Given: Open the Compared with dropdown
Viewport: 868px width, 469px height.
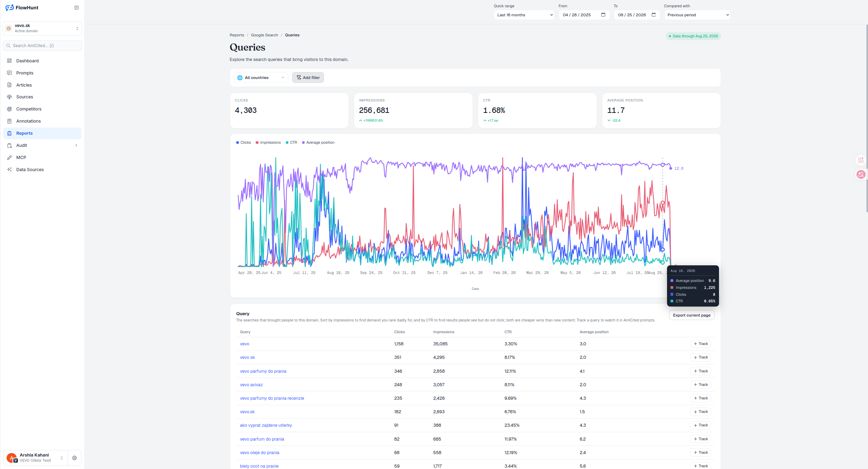Looking at the screenshot, I should tap(697, 15).
